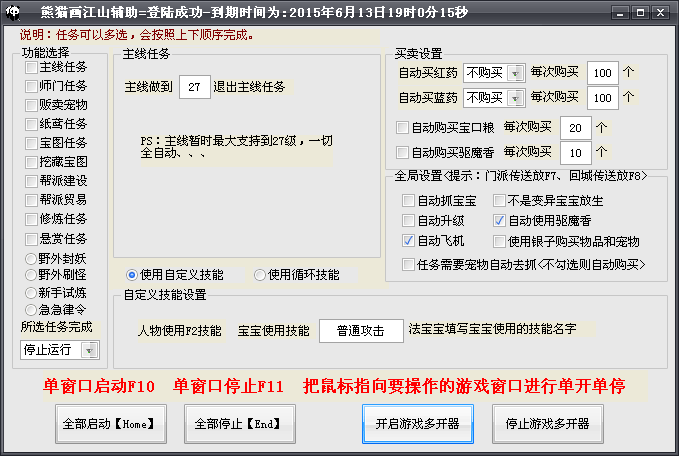
Task: Open the 自动买蓝药 dropdown
Action: (494, 98)
